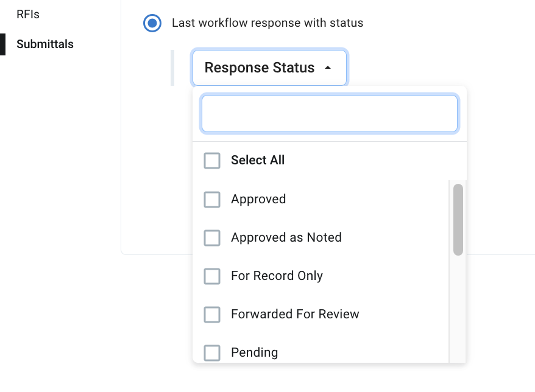Check the Approved checkbox box
535x392 pixels.
(x=212, y=200)
